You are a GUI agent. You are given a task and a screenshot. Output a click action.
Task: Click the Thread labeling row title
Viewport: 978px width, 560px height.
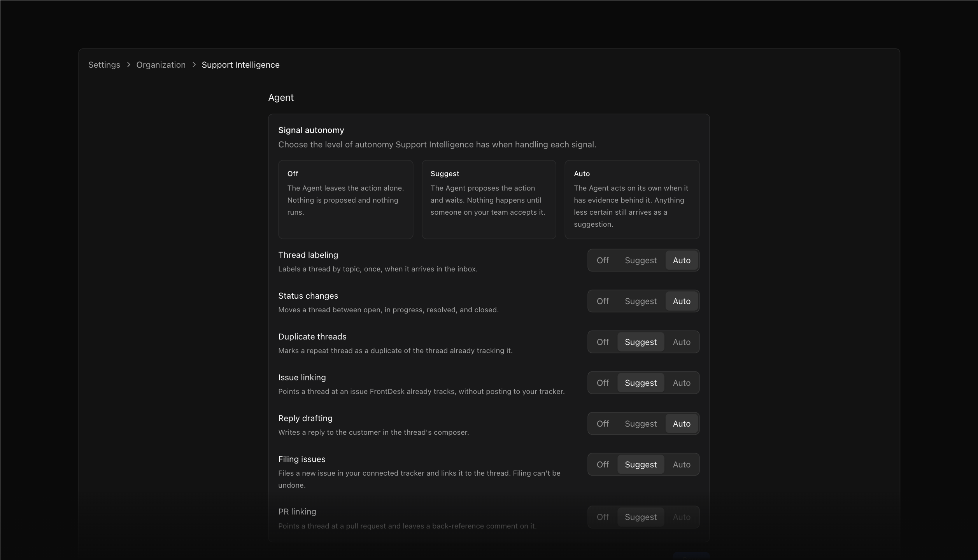click(308, 255)
